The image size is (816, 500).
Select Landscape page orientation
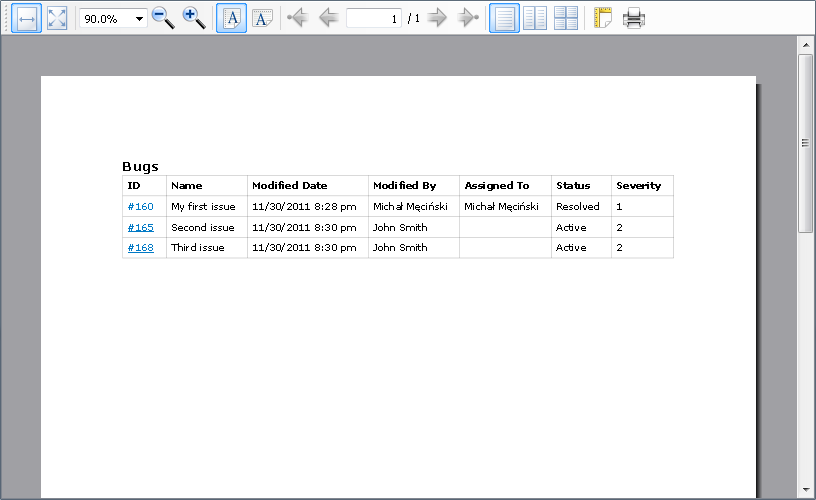click(x=262, y=18)
